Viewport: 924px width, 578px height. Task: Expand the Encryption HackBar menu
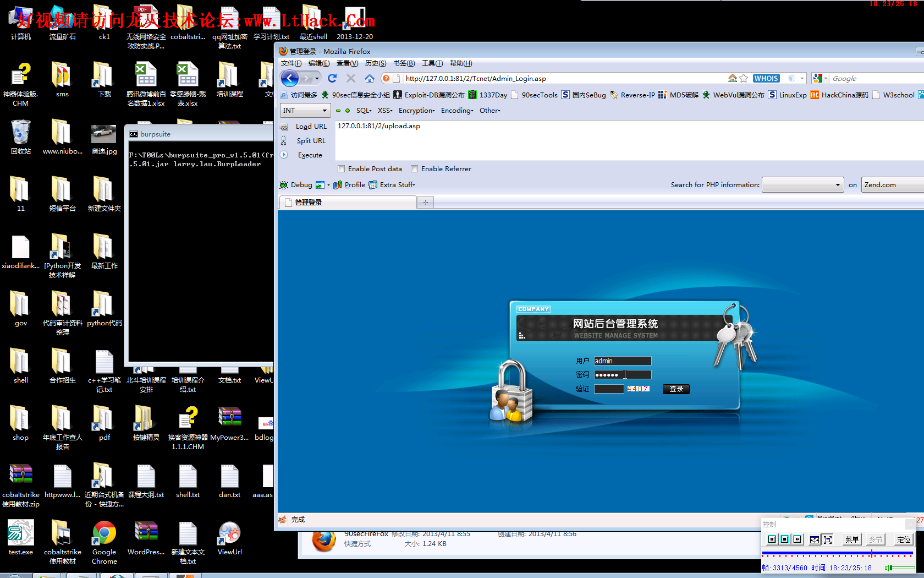416,110
